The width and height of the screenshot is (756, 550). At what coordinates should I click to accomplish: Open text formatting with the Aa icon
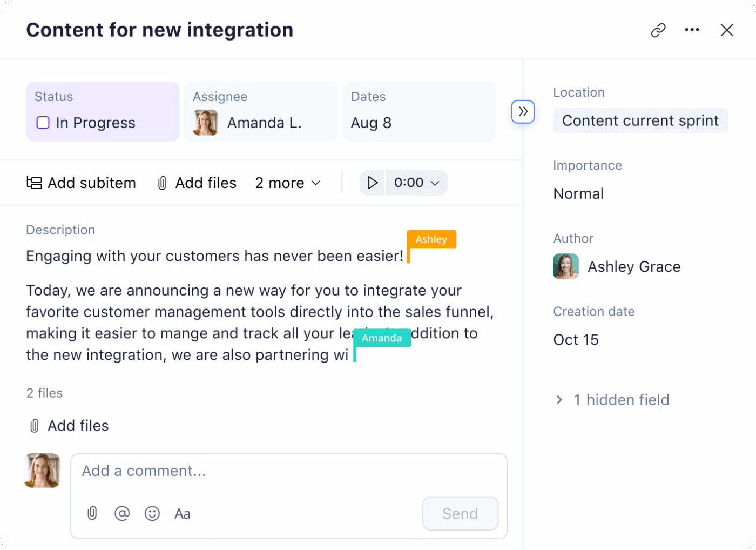click(x=183, y=514)
